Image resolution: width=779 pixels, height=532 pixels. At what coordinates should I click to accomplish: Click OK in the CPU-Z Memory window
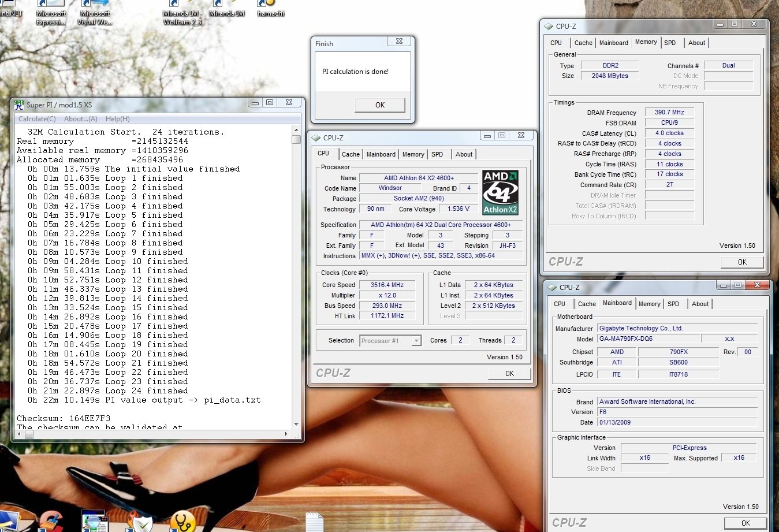point(742,262)
